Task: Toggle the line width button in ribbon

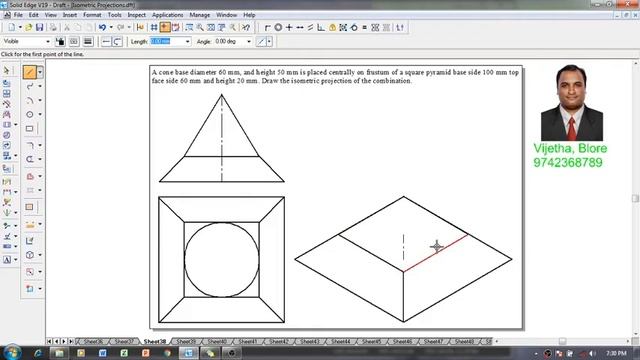Action: (88, 42)
